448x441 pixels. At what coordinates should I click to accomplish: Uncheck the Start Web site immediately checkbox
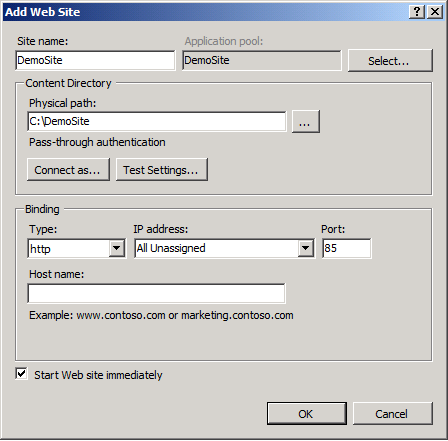coord(21,374)
